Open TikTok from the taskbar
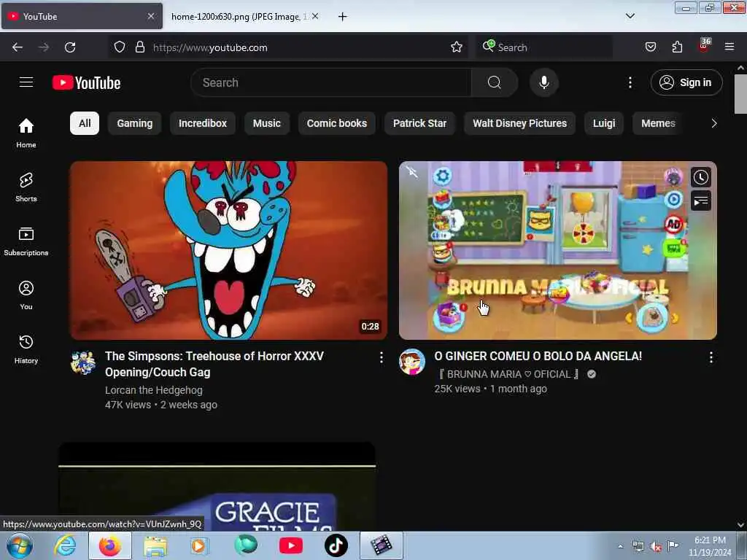The height and width of the screenshot is (560, 747). 336,545
